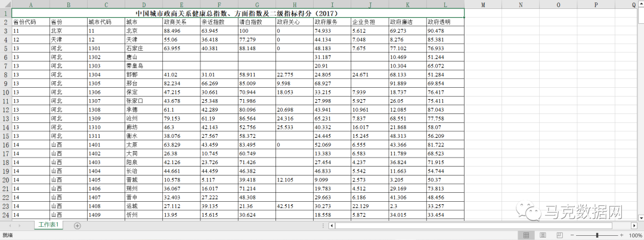Click the zoom in plus icon
The height and width of the screenshot is (240, 644).
[x=621, y=235]
